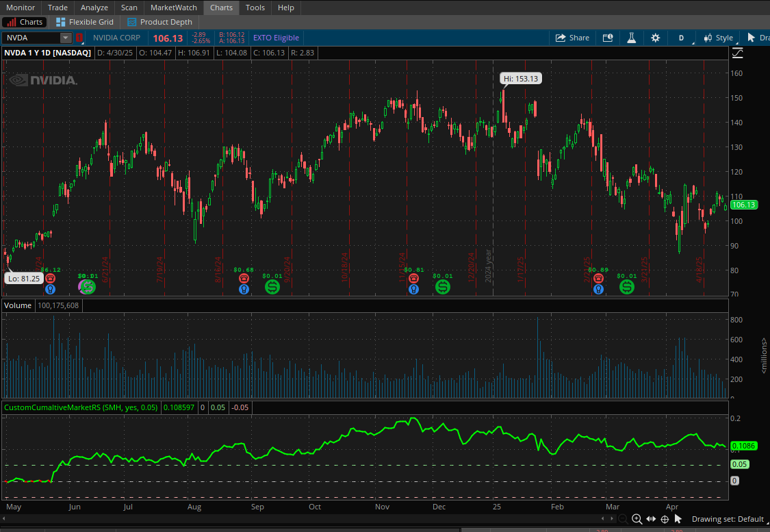Image resolution: width=770 pixels, height=532 pixels.
Task: Open the MarketWatch tab
Action: point(173,8)
